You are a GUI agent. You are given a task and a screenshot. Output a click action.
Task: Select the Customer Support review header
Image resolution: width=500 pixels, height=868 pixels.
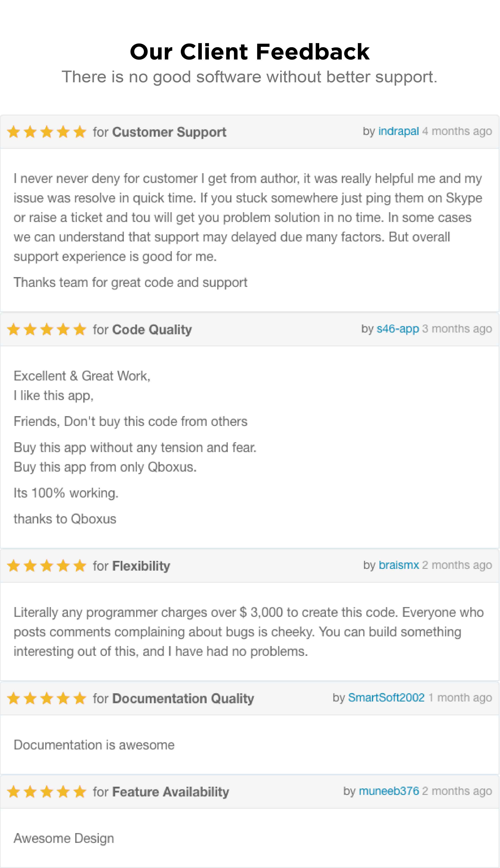[x=250, y=132]
